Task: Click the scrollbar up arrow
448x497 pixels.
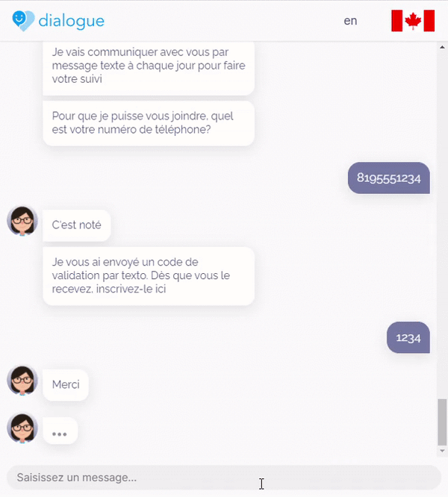Action: (x=442, y=47)
